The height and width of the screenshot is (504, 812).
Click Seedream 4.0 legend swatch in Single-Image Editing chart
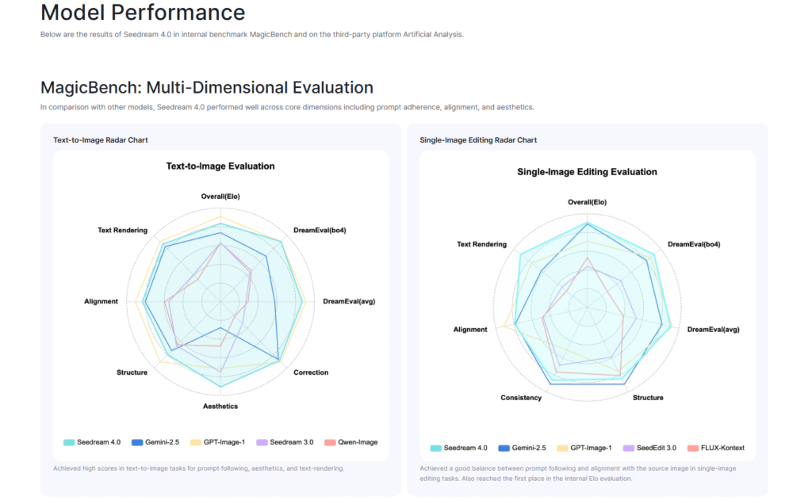point(435,448)
